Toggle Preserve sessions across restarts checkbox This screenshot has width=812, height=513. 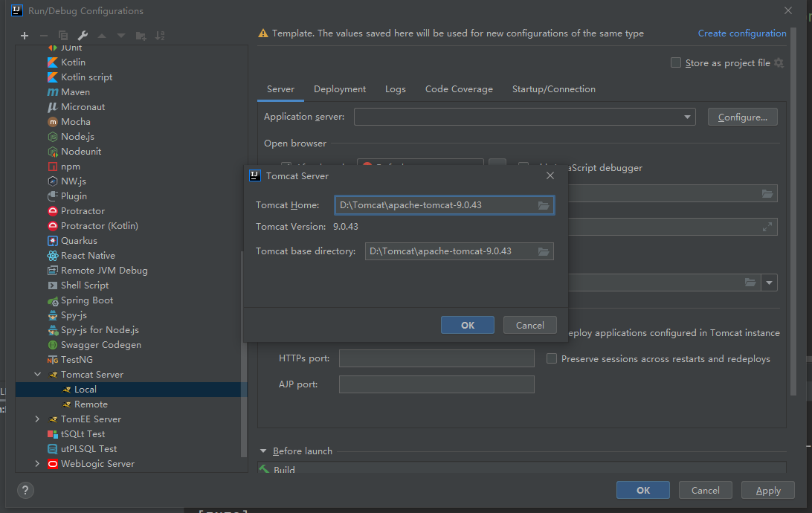click(x=552, y=359)
